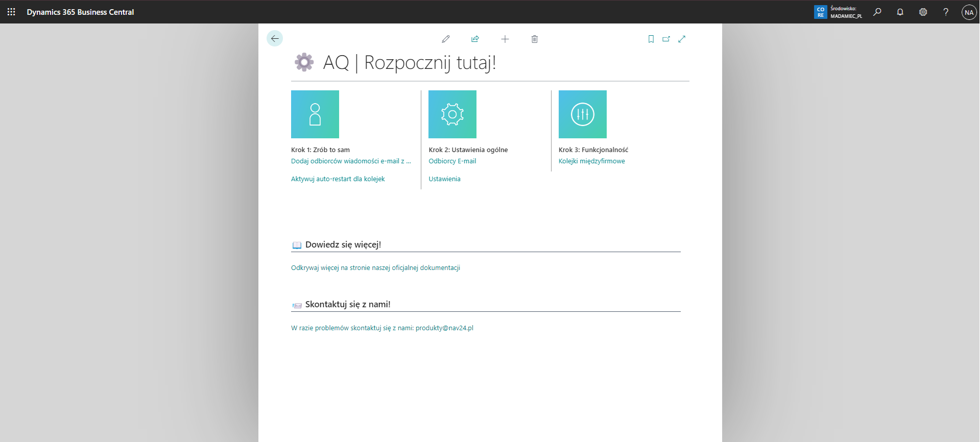Open page in new window icon
980x442 pixels.
(666, 39)
